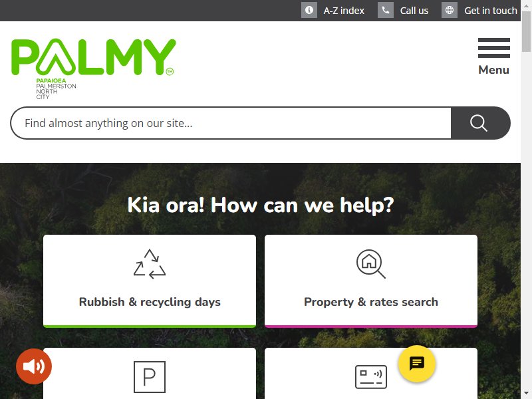The height and width of the screenshot is (399, 532).
Task: Click the scrollbar down arrow
Action: pos(526,394)
